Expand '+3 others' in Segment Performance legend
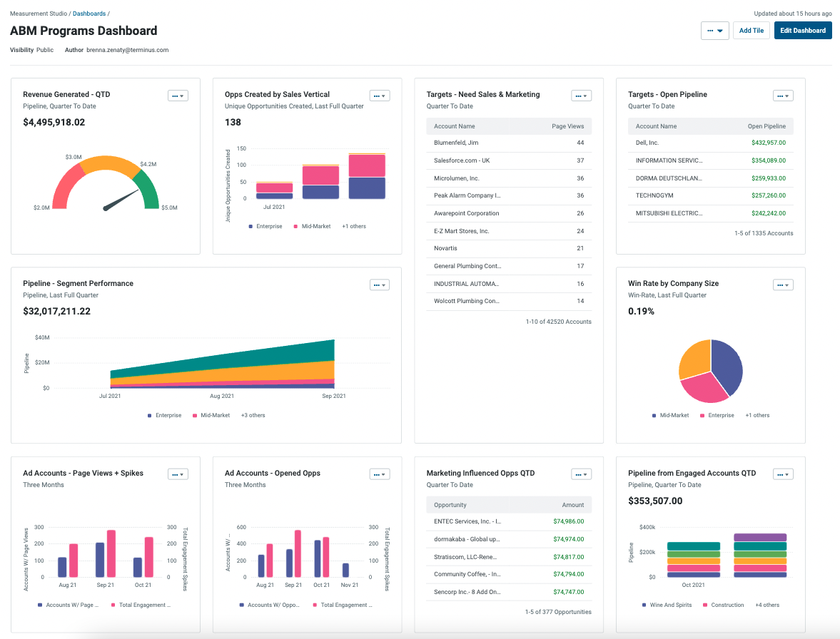Viewport: 840px width, 639px height. click(252, 415)
